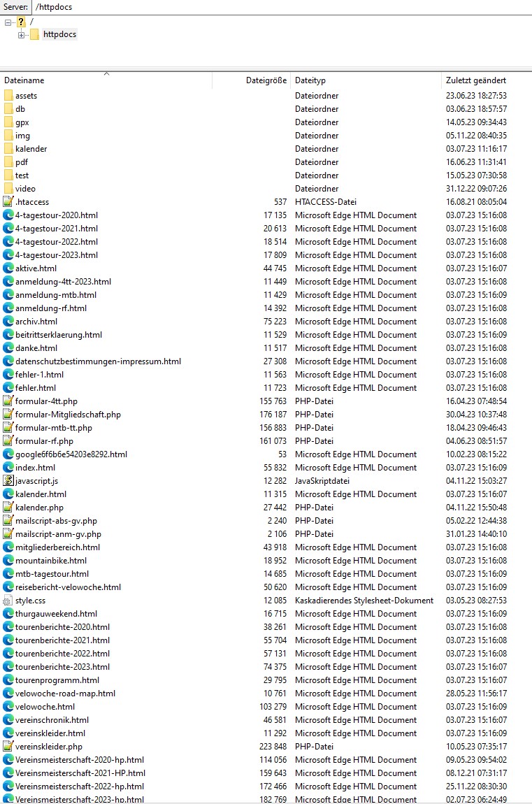Select file Vereinsmeisterschaft-2022-hp.html
532x804 pixels.
point(80,787)
